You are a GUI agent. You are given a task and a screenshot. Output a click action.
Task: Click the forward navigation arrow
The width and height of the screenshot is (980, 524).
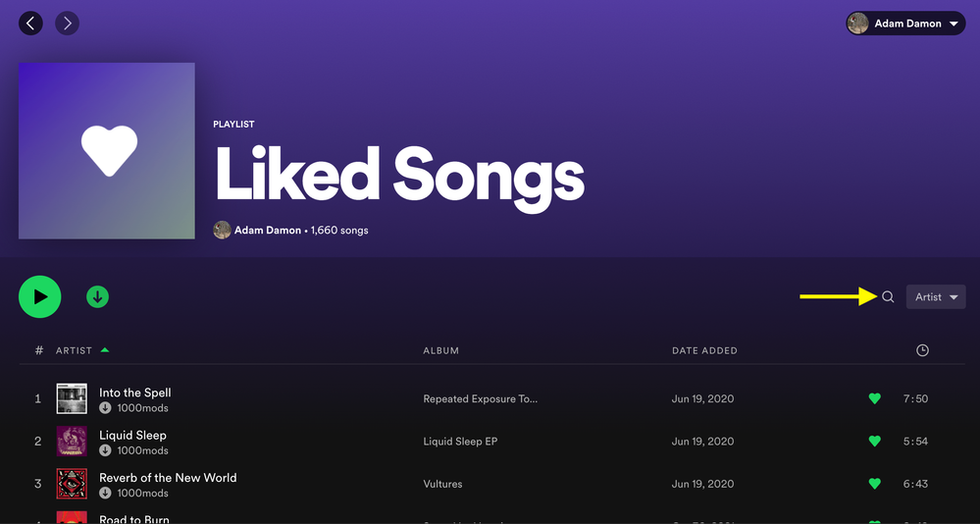coord(67,23)
